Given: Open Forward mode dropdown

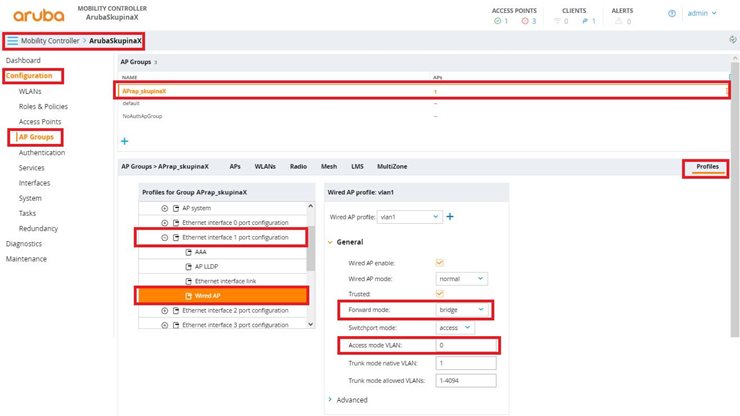Looking at the screenshot, I should [461, 310].
